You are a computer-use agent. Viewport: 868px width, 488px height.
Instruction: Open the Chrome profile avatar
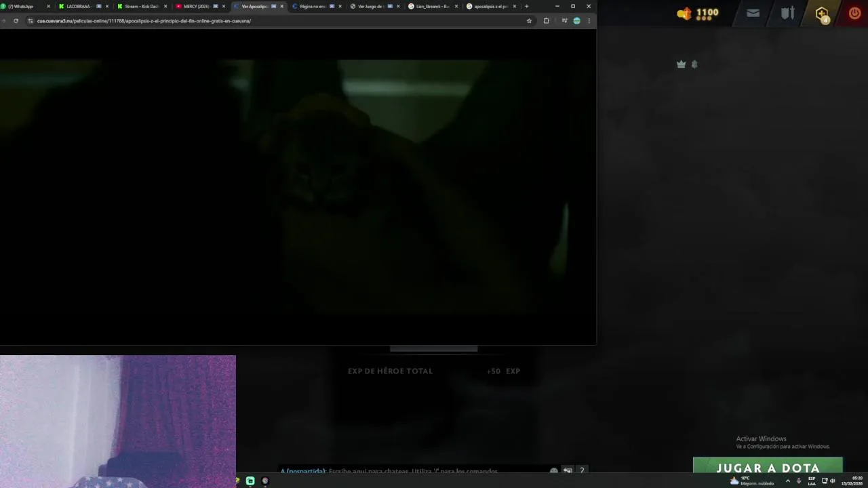(x=576, y=21)
